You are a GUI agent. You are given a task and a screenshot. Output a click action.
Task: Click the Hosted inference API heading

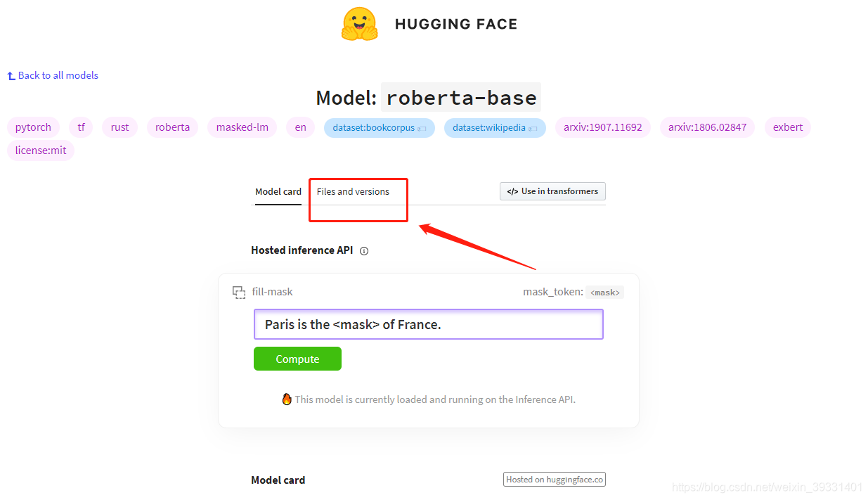[x=302, y=250]
